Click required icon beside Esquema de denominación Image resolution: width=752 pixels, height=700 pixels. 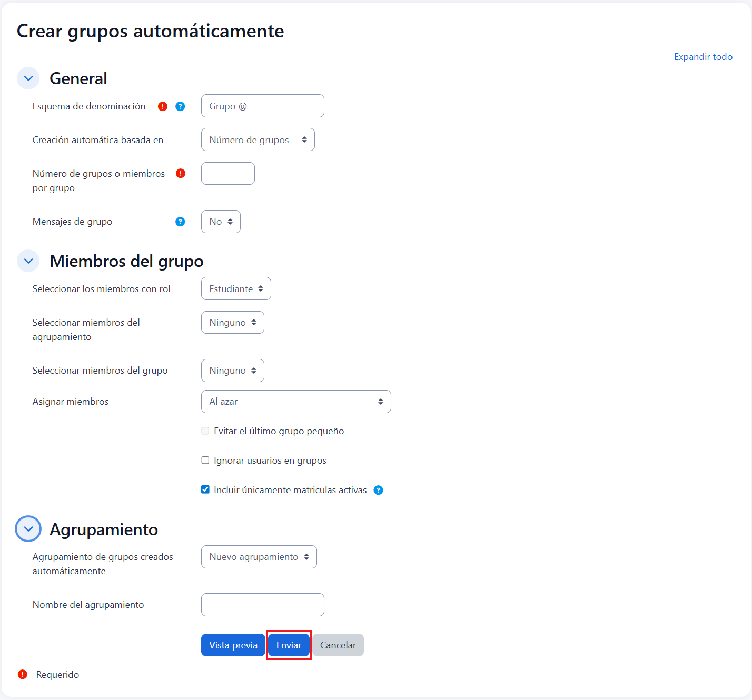click(x=163, y=106)
